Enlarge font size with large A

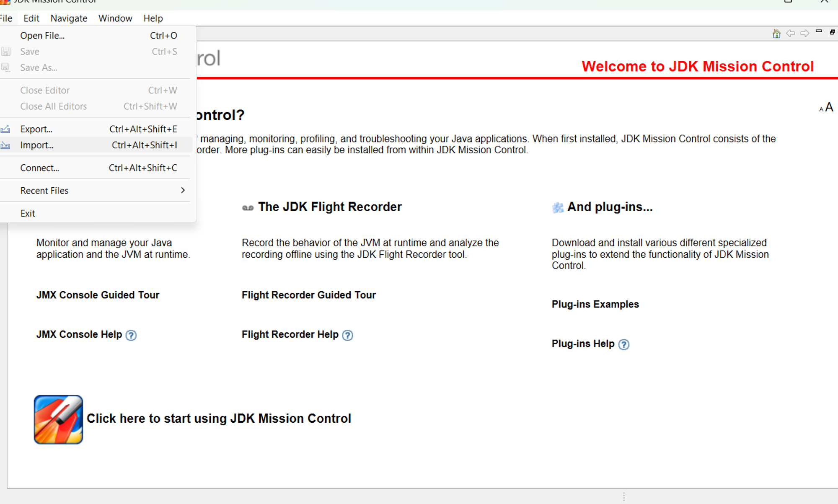point(829,107)
